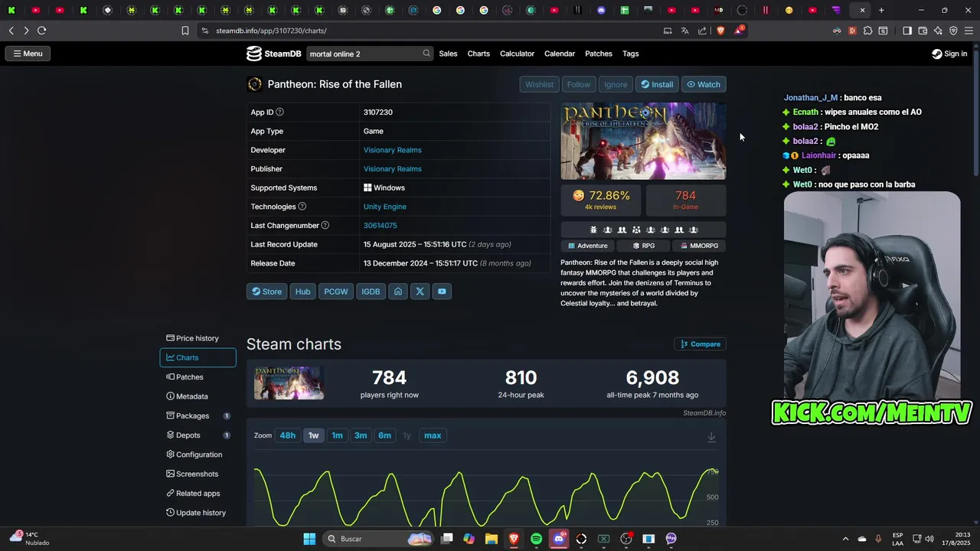The width and height of the screenshot is (980, 551).
Task: Click the translate page icon
Action: (x=684, y=31)
